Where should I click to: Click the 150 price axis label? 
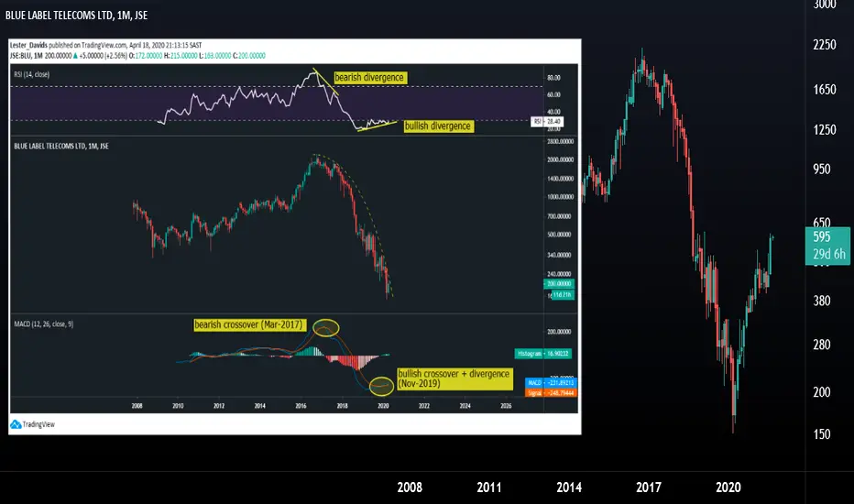pyautogui.click(x=821, y=434)
